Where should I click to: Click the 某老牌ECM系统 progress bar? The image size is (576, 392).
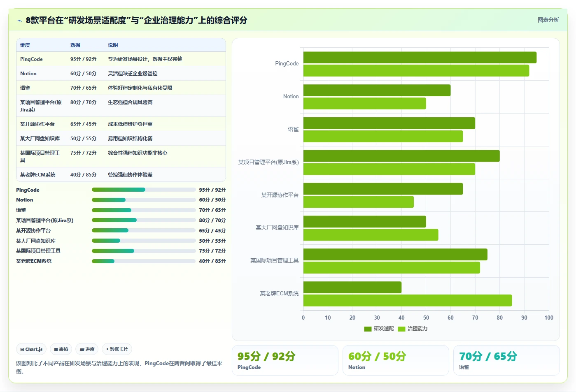pos(144,261)
